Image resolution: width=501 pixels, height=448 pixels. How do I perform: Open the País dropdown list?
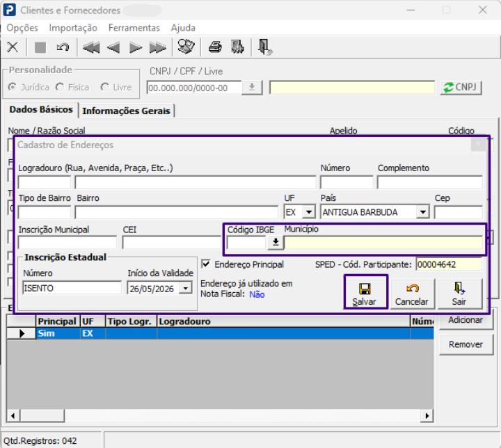pyautogui.click(x=423, y=212)
